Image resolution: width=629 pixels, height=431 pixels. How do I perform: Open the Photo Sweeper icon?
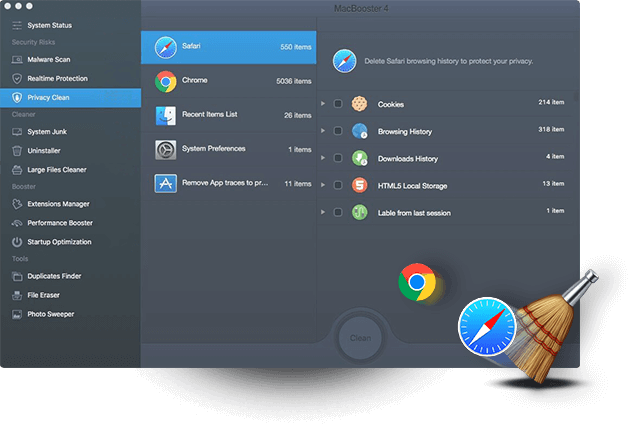pyautogui.click(x=17, y=314)
